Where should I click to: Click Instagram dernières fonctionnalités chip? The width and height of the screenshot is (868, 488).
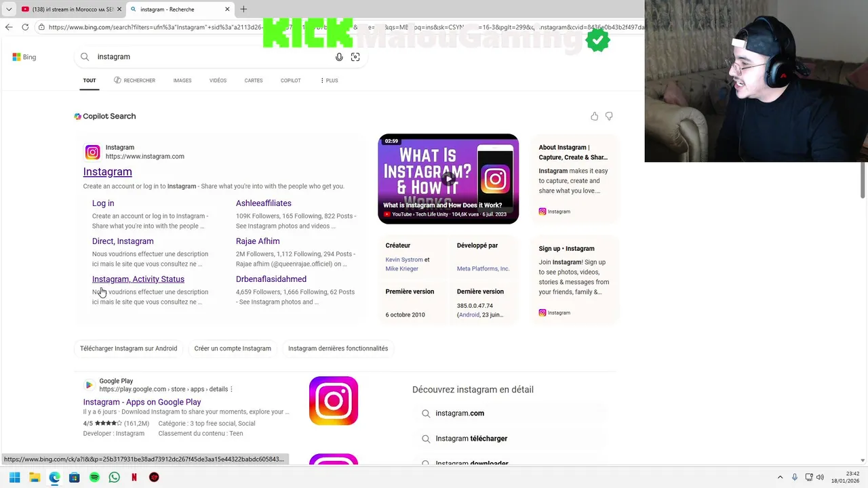[x=338, y=348]
